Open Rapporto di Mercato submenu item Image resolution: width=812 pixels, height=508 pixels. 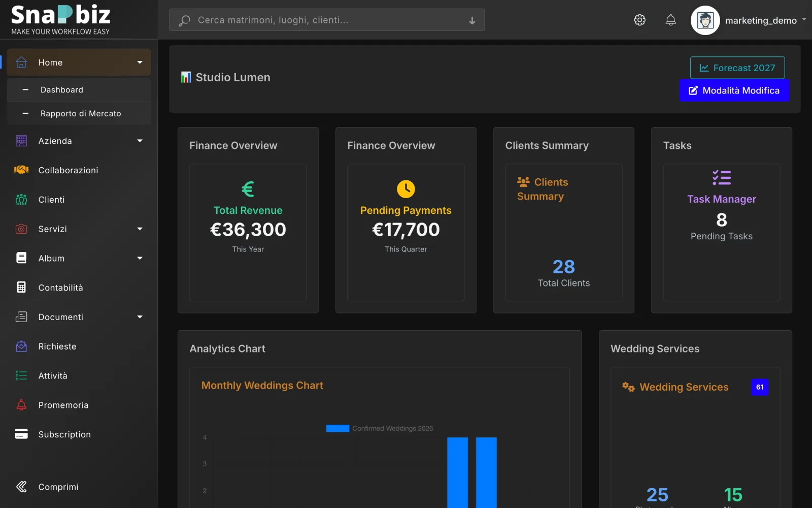[x=79, y=113]
